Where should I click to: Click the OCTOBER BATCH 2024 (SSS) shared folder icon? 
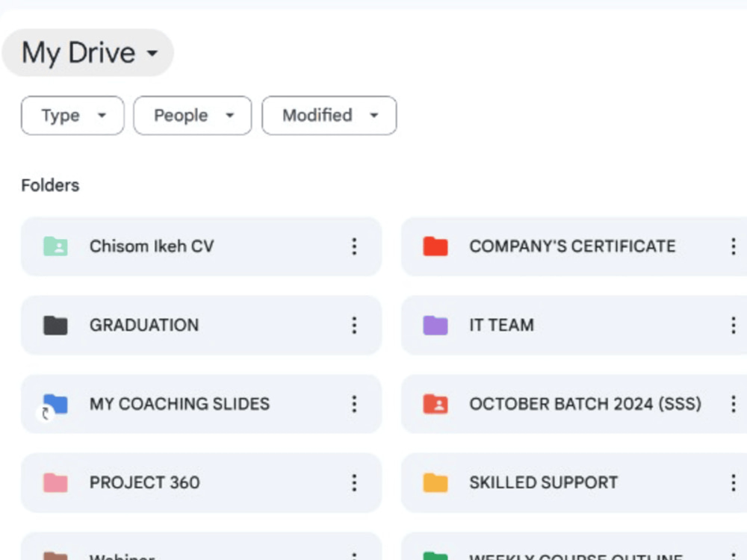pyautogui.click(x=436, y=404)
